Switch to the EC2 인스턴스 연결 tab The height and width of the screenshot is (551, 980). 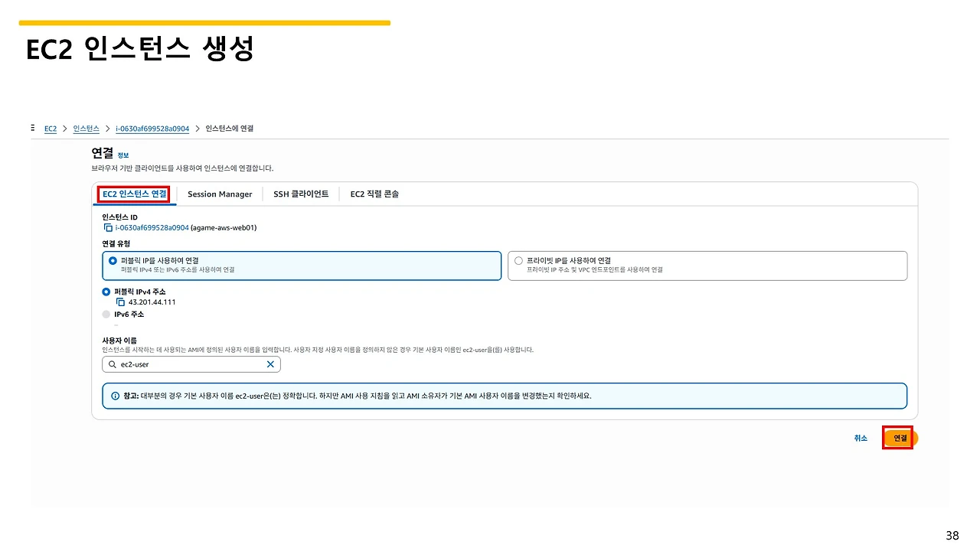134,194
